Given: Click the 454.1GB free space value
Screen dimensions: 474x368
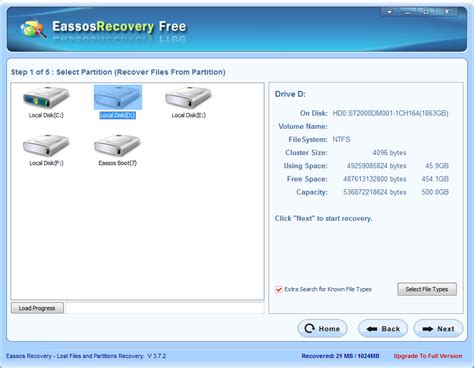Looking at the screenshot, I should 435,179.
